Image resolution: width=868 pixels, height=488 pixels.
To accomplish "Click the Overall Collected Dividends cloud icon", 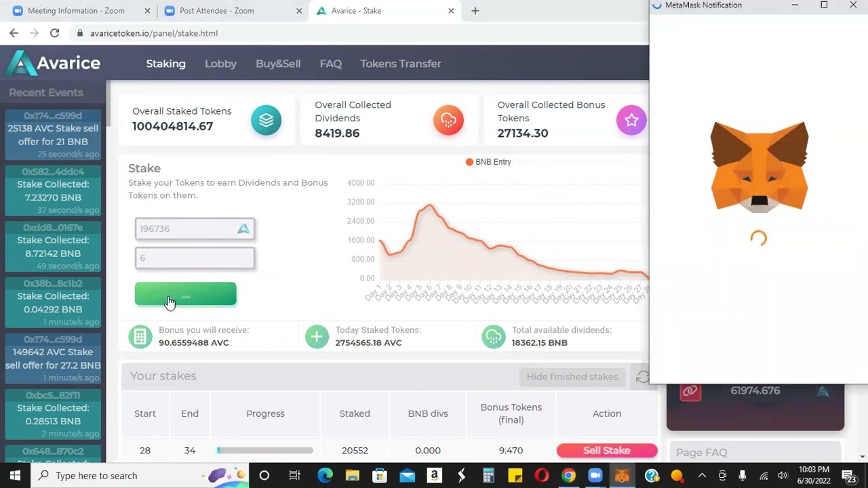I will [448, 120].
